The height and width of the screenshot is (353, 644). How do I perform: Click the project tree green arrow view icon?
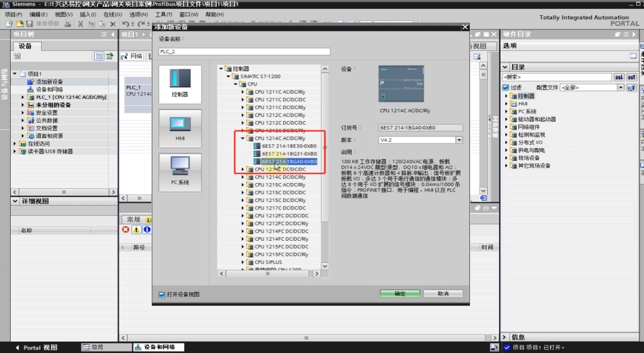(109, 56)
